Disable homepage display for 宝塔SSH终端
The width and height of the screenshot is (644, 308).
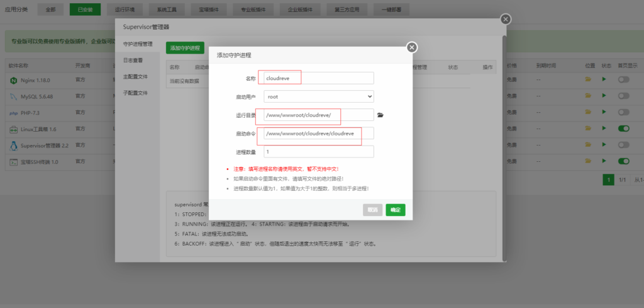coord(623,161)
